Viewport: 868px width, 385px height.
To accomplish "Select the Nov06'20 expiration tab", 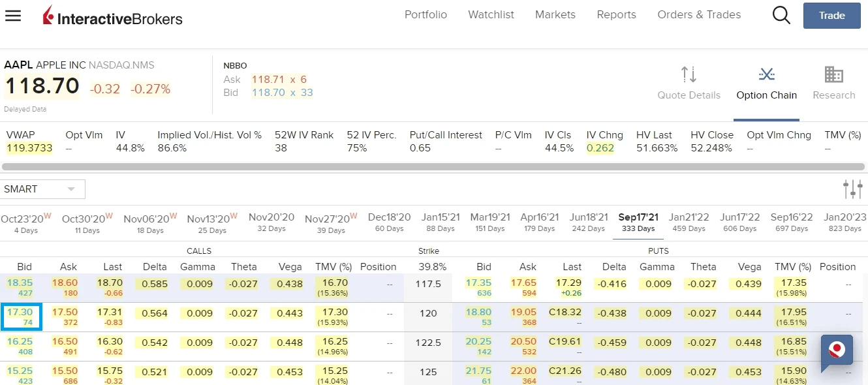I will [x=150, y=223].
